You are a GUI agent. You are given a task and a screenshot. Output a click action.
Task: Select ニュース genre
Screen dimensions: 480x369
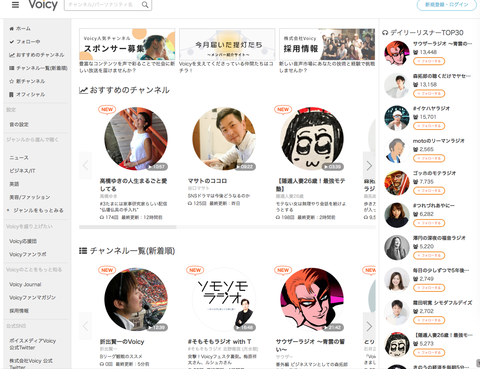(19, 158)
